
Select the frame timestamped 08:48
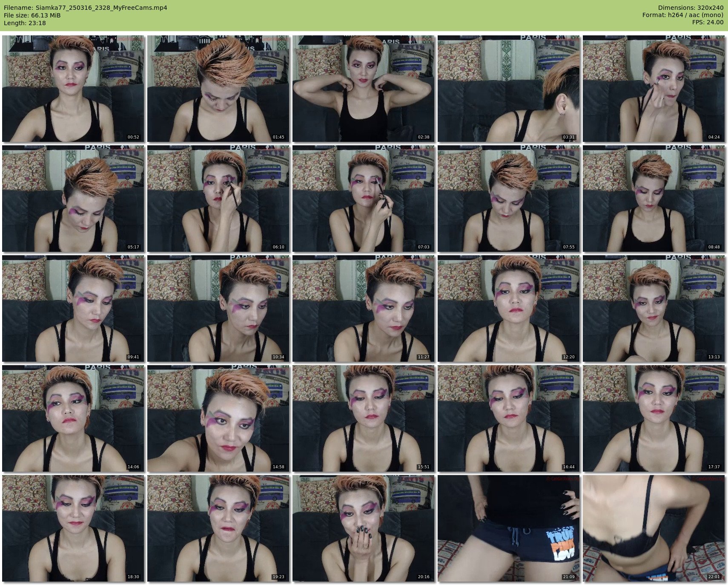pyautogui.click(x=654, y=199)
